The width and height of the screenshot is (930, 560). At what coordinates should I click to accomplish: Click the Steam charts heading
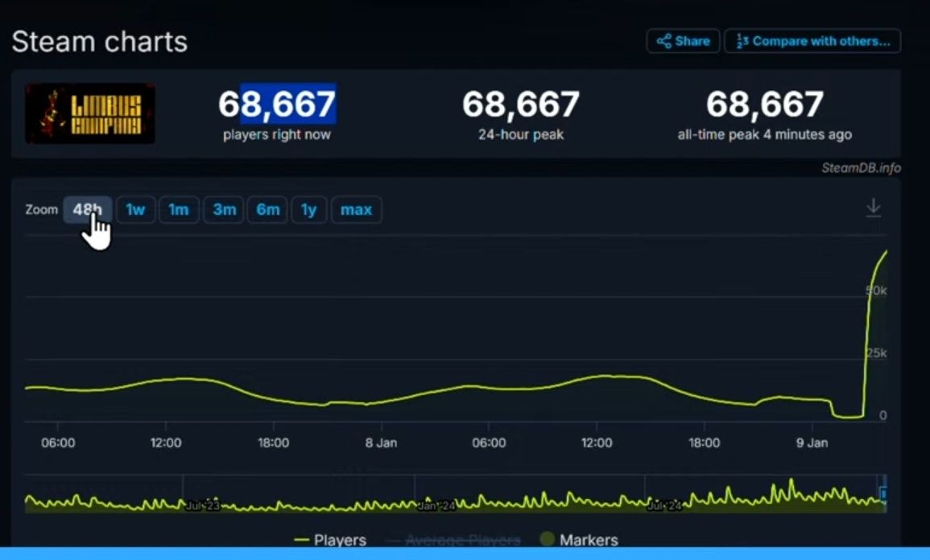pyautogui.click(x=100, y=42)
